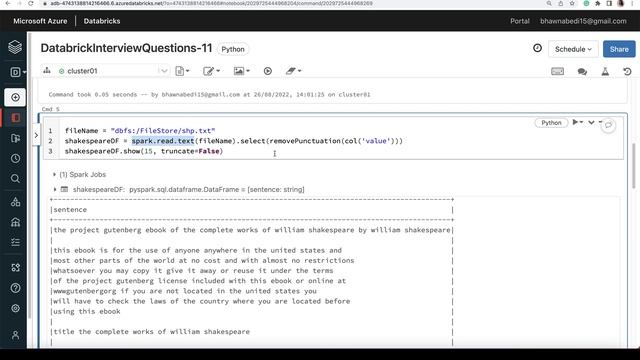
Task: Open the Edit menu icon in toolbar
Action: pyautogui.click(x=211, y=71)
